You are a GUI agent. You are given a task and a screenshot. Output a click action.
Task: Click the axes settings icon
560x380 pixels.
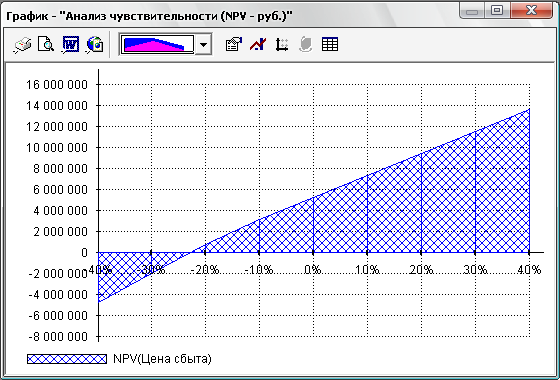click(x=282, y=45)
